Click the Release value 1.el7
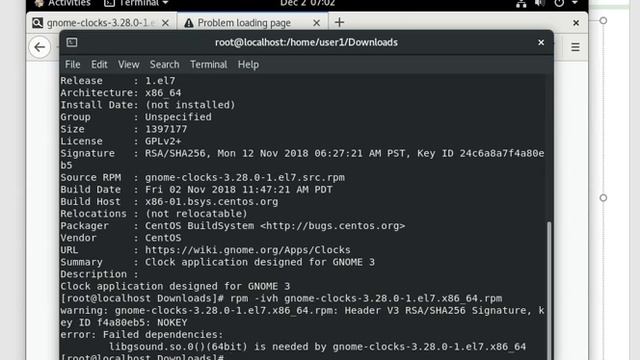The width and height of the screenshot is (640, 360). (160, 81)
